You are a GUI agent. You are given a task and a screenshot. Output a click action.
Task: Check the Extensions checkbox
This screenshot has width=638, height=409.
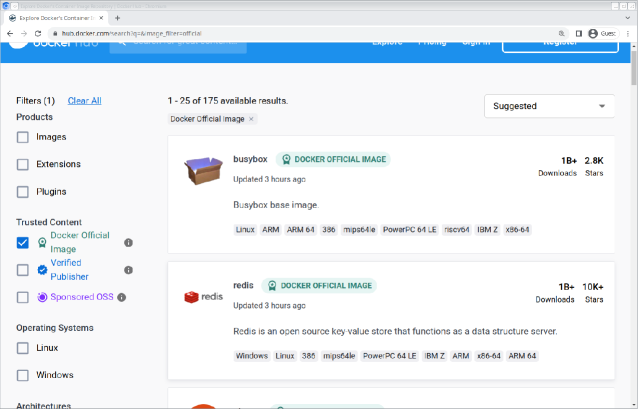pos(23,164)
